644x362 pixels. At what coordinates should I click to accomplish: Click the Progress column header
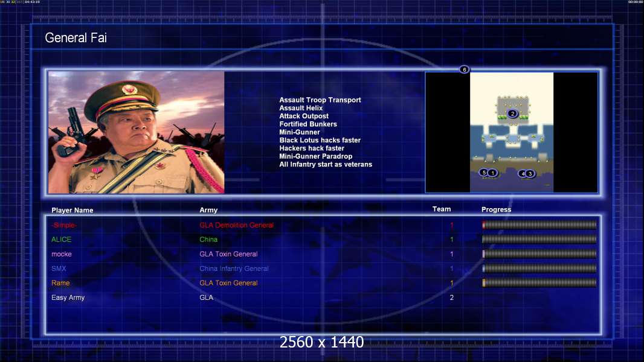click(x=496, y=209)
